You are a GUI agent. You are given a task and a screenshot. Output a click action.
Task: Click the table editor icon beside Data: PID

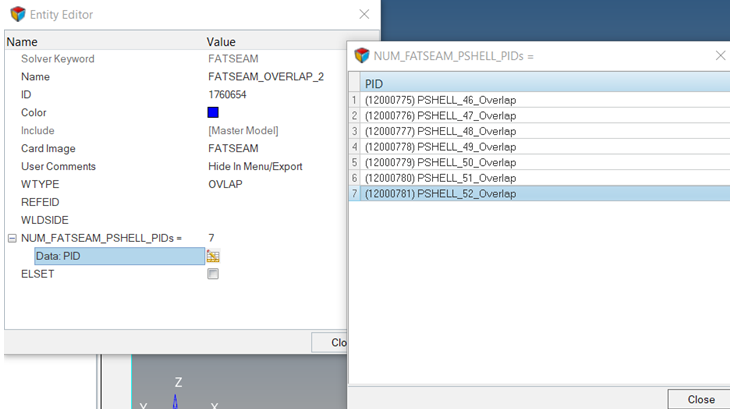213,256
